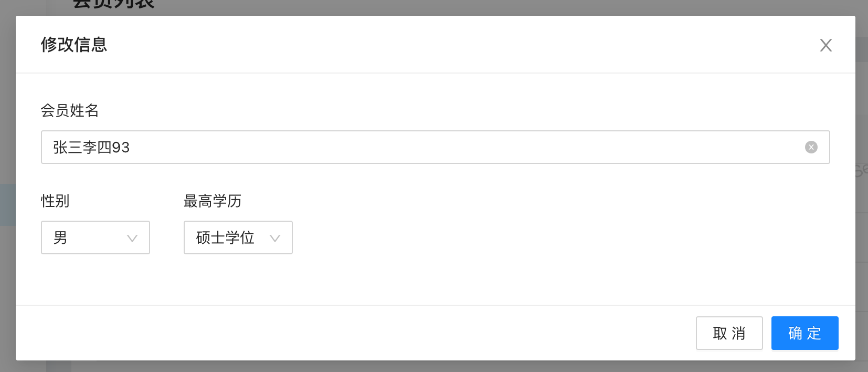Click the 性别 field label
Viewport: 868px width, 372px height.
(55, 201)
